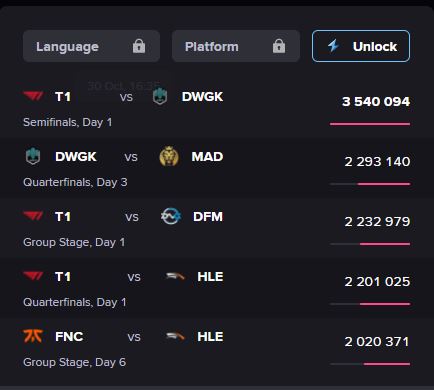Open the Platform filter dropdown
This screenshot has height=390, width=434.
236,46
